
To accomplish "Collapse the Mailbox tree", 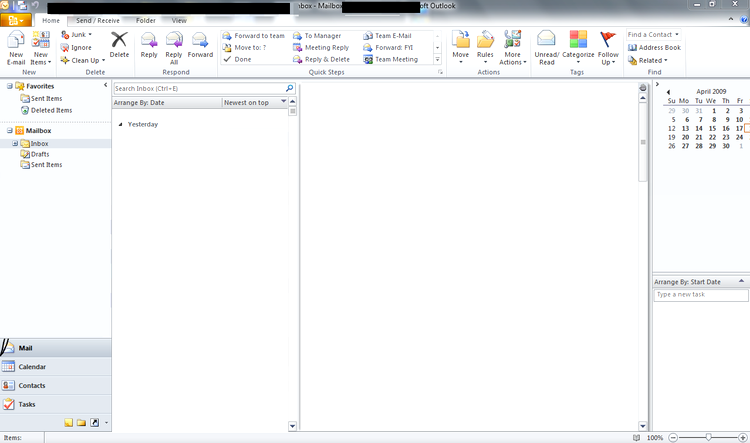I will pos(9,130).
